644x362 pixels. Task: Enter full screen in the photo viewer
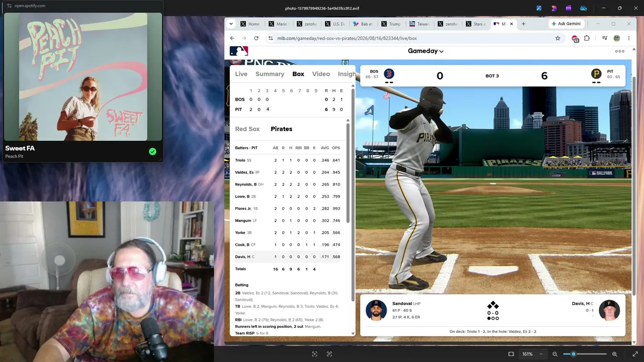click(635, 354)
